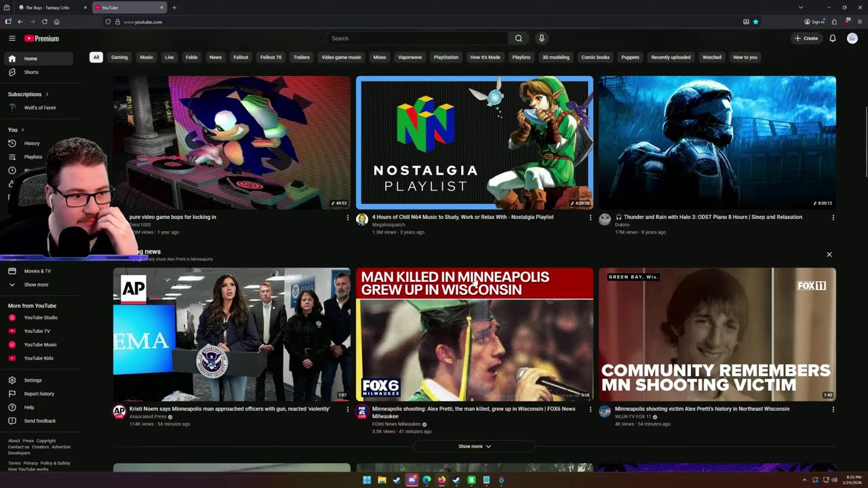The width and height of the screenshot is (868, 488).
Task: Expand news shelf Show more
Action: 475,447
